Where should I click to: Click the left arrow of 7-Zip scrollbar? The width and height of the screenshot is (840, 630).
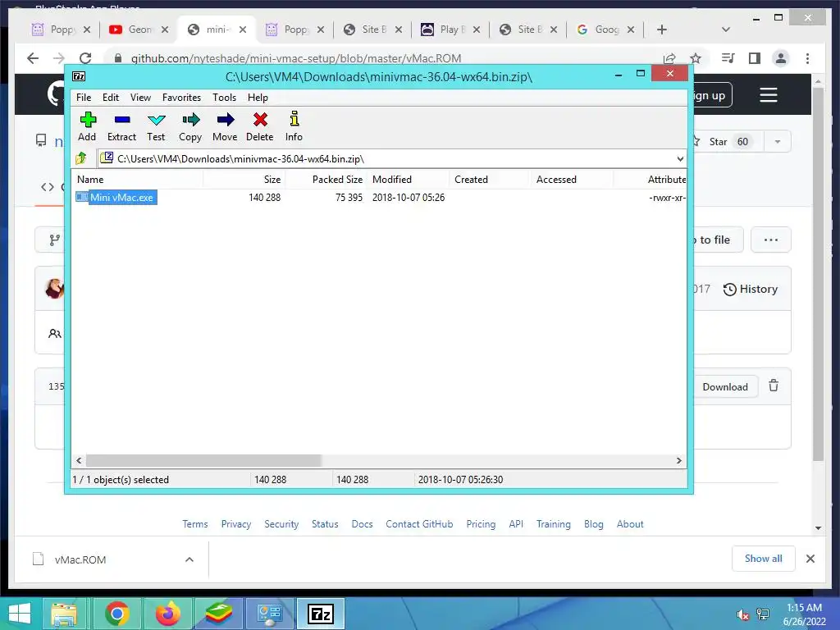80,460
